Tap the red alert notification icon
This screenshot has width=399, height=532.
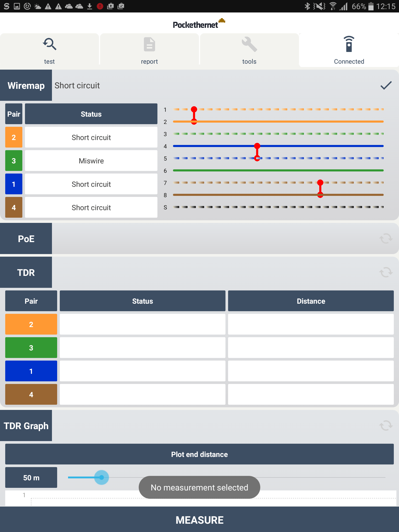coord(100,6)
